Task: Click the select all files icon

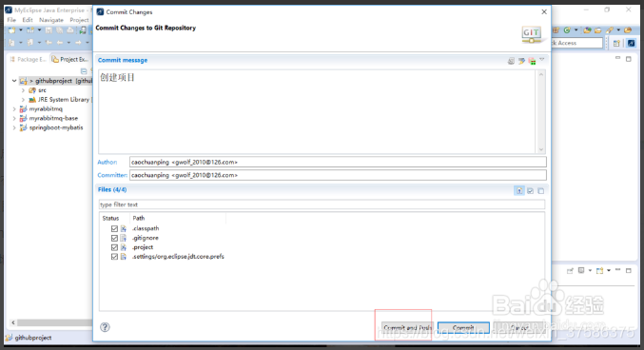Action: click(530, 191)
